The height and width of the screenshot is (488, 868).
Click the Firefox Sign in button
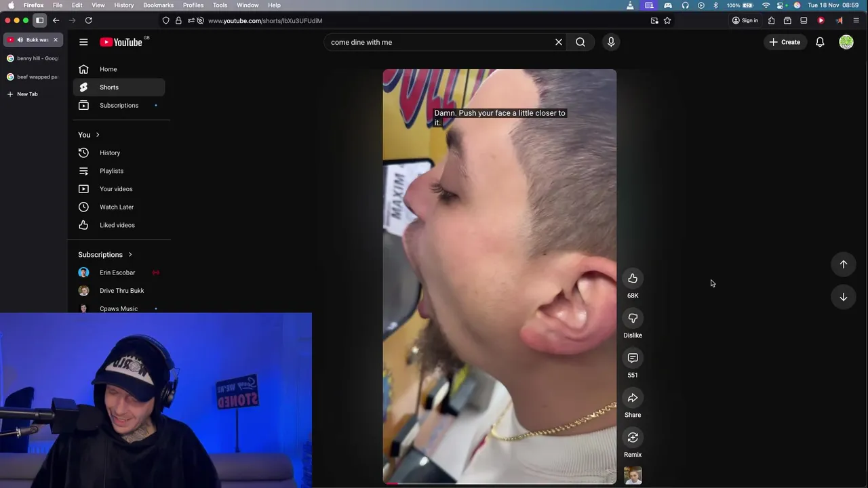point(745,20)
